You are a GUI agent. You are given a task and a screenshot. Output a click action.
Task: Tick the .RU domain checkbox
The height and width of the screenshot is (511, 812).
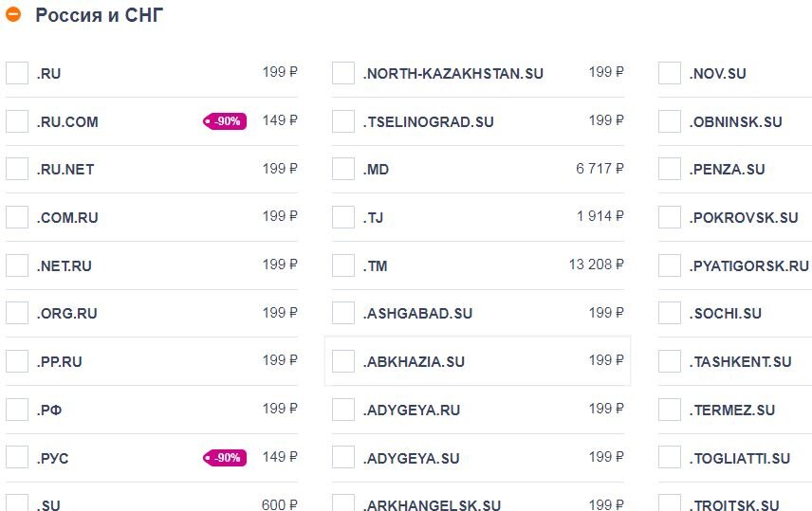[x=17, y=73]
